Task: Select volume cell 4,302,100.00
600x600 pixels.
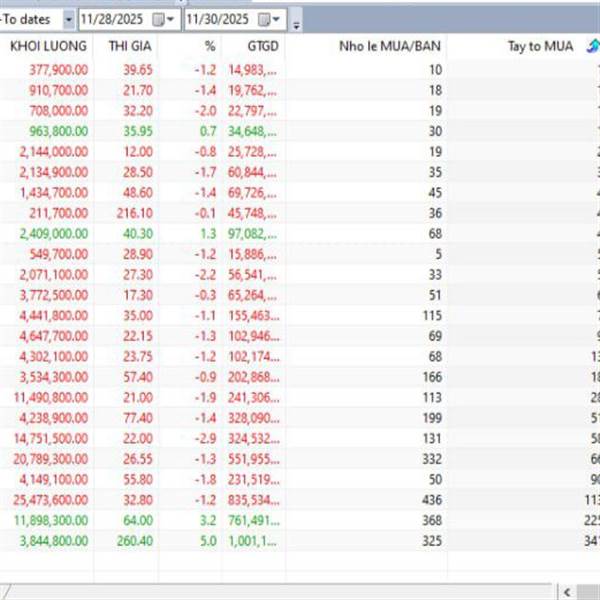Action: (x=54, y=357)
